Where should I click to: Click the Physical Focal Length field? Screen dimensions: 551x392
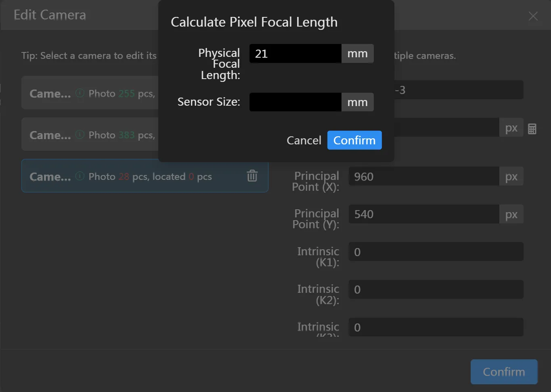(x=295, y=54)
